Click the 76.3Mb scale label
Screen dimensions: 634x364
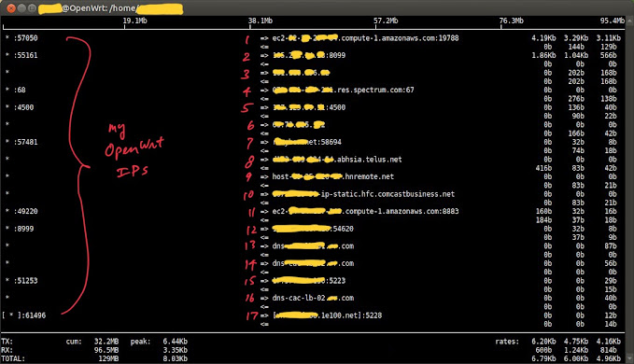(x=511, y=21)
